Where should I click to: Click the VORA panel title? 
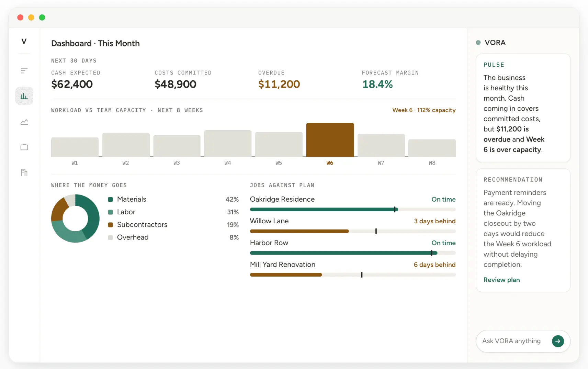(x=495, y=43)
